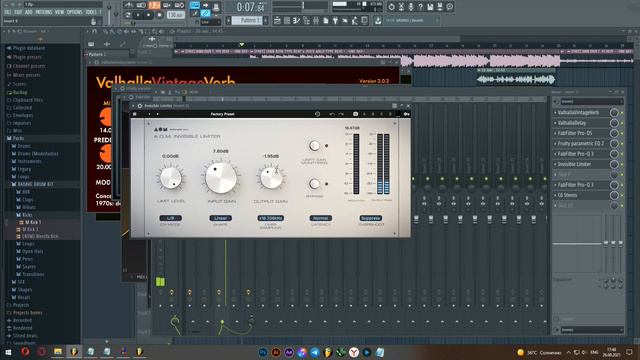
Task: Click the Limit Level knob
Action: (x=171, y=178)
